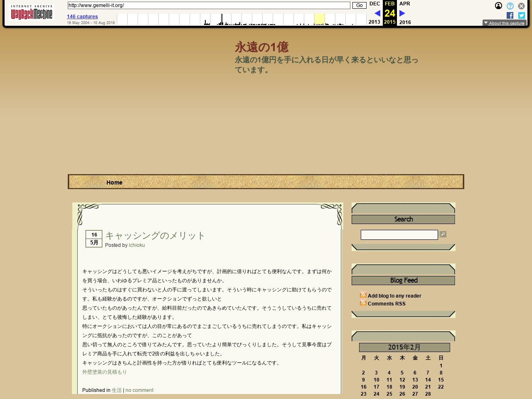
Task: Go to previous capture with left arrow
Action: 377,13
